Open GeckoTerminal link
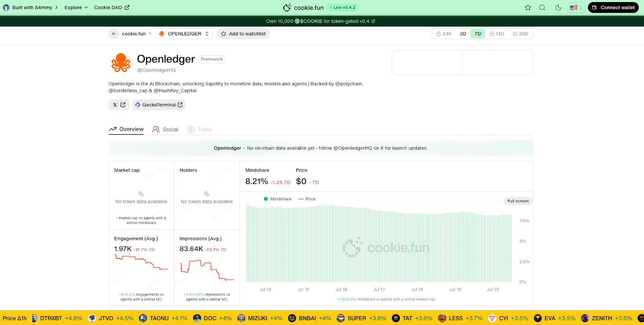Image resolution: width=644 pixels, height=325 pixels. tap(159, 105)
